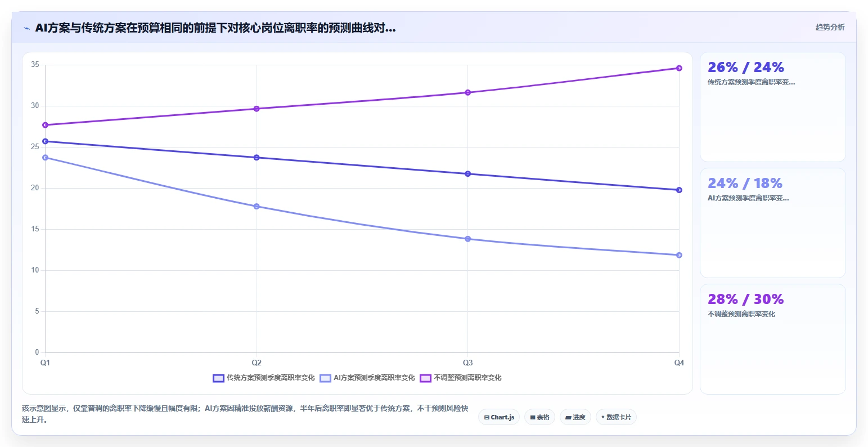
Task: Click the 35 y-axis tick label
Action: tap(35, 65)
